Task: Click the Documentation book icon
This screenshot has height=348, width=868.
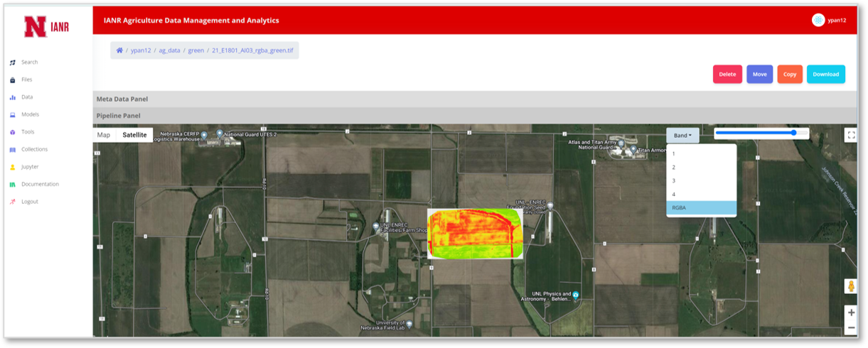Action: tap(12, 185)
